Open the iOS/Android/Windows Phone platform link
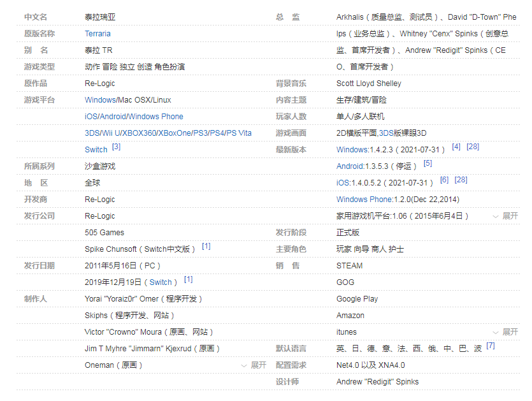 point(134,117)
